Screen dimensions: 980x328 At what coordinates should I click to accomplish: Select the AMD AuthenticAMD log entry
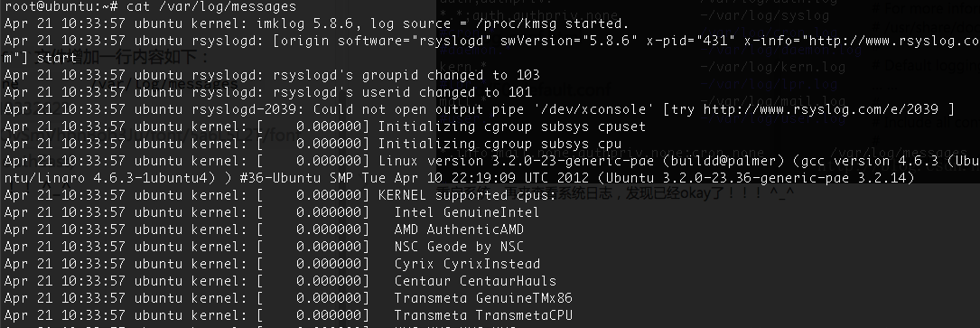[x=459, y=230]
